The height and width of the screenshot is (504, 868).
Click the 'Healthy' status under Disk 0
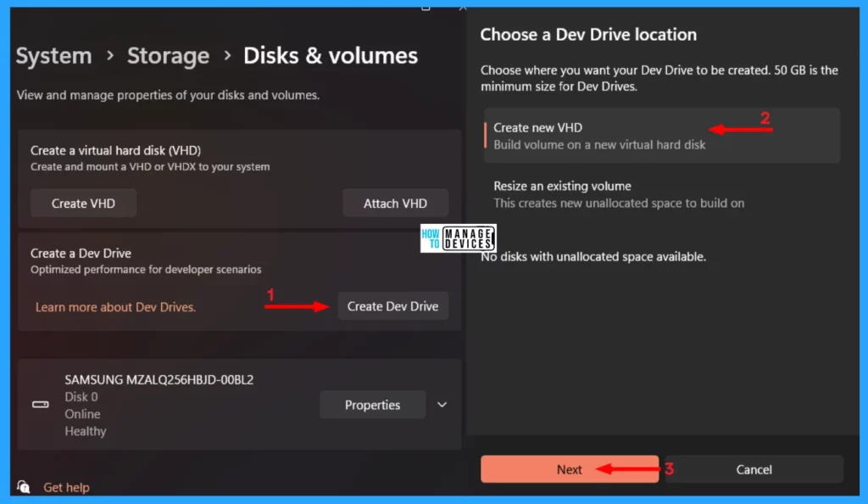pos(86,431)
